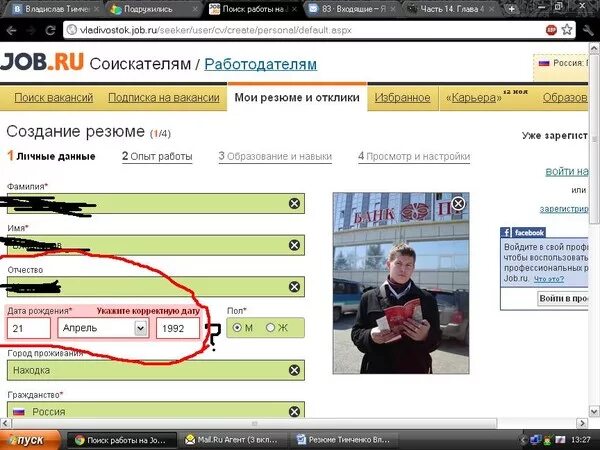Viewport: 600px width, 450px height.
Task: Switch to 83 Входящие mail tab
Action: [348, 9]
